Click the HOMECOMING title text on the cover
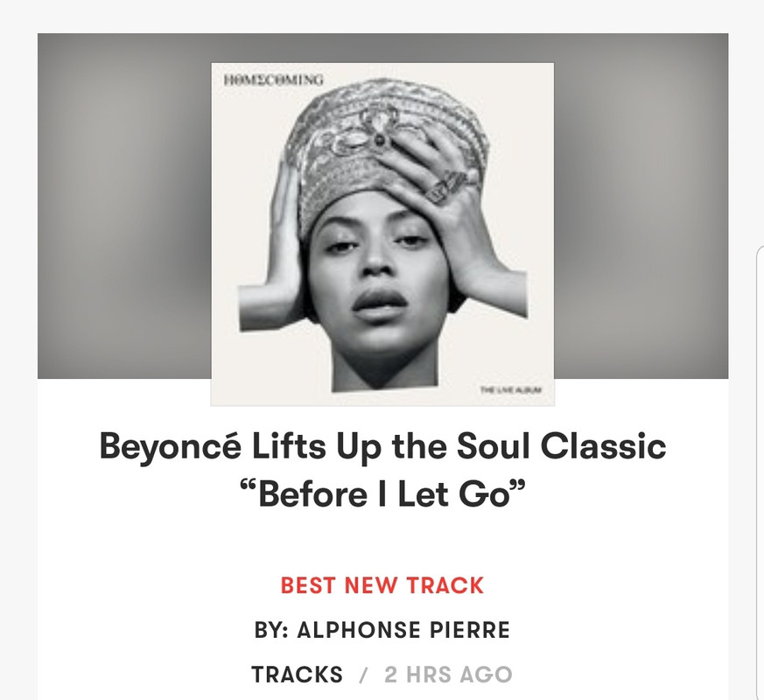The height and width of the screenshot is (700, 764). point(273,80)
